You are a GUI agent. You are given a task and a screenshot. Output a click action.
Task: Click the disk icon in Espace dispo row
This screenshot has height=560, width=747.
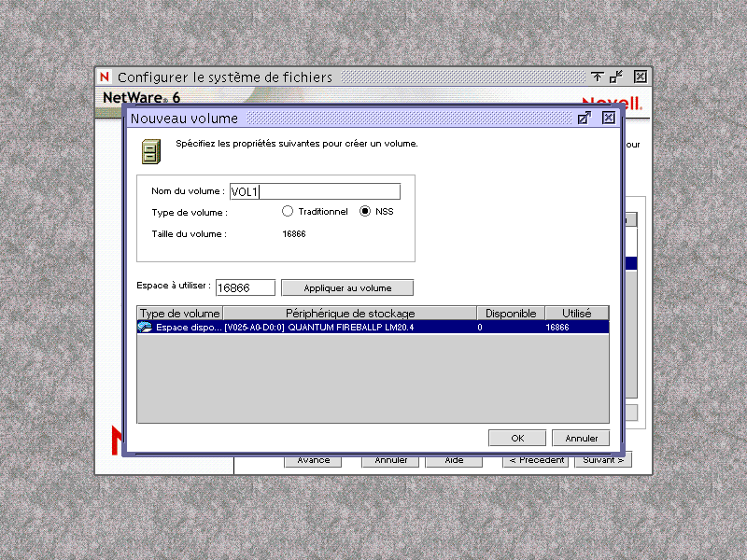coord(145,328)
